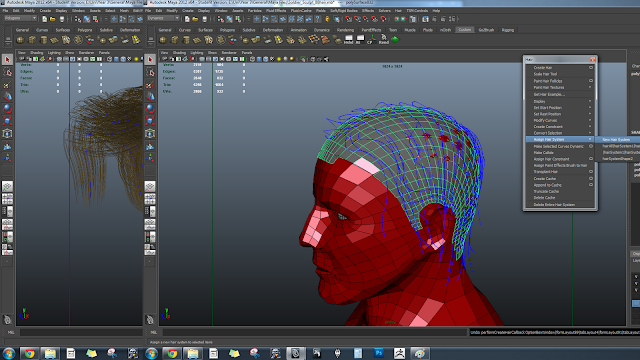Open Hair menu in right Maya menu bar
This screenshot has height=360, width=640.
point(398,11)
